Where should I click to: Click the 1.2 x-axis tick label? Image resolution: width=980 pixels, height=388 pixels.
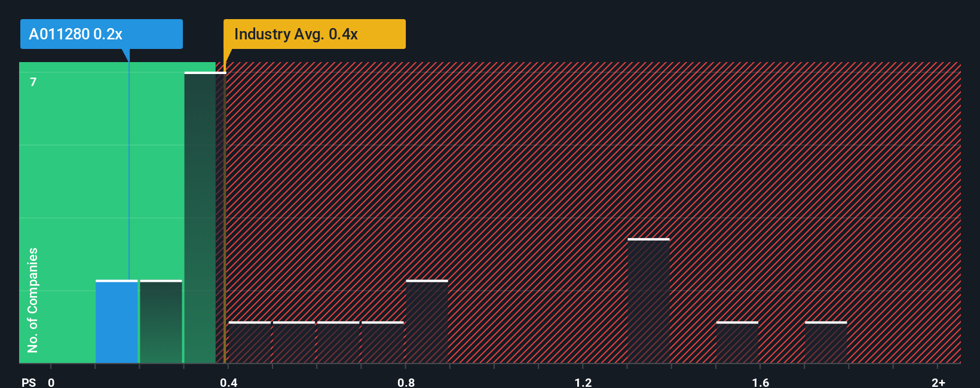[x=583, y=382]
